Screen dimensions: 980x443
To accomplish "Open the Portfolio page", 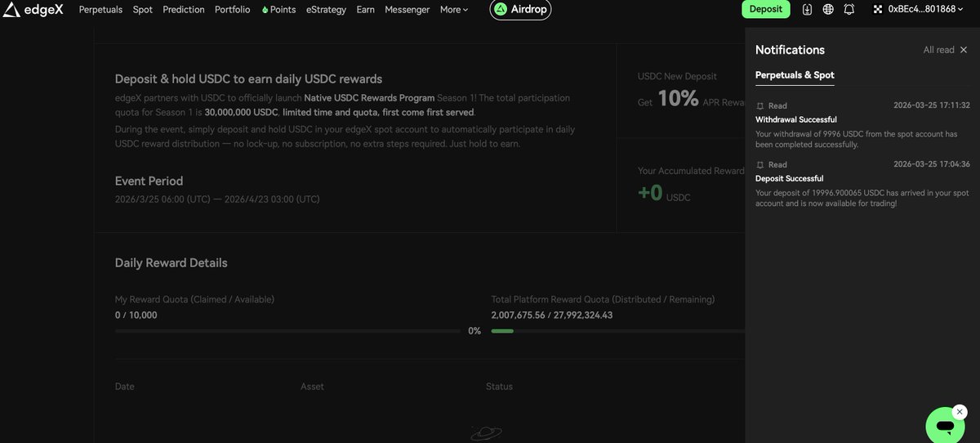I will click(x=233, y=10).
